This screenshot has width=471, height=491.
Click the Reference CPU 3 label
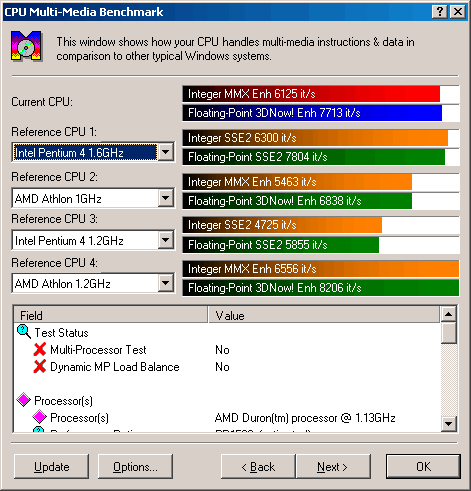coord(54,219)
